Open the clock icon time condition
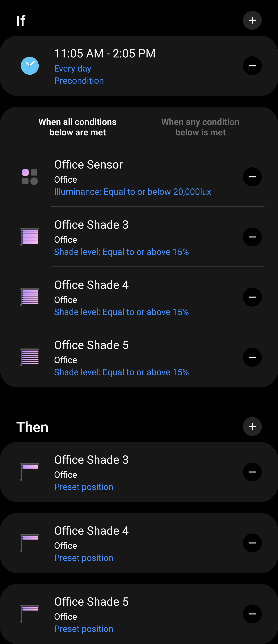278x644 pixels. tap(30, 66)
